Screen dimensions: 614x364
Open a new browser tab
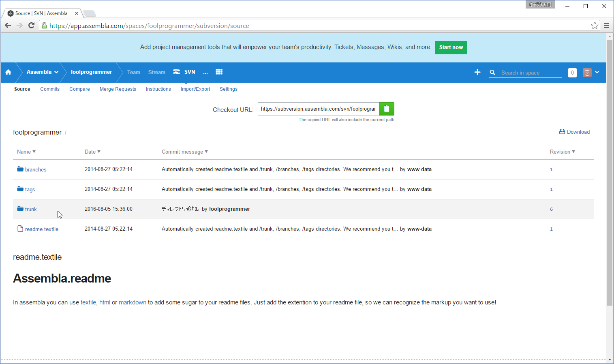click(90, 13)
